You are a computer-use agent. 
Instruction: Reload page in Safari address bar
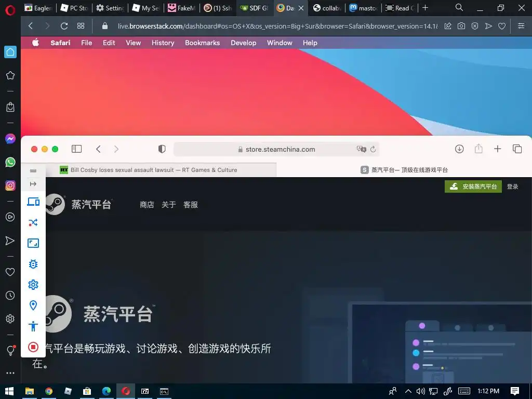373,149
